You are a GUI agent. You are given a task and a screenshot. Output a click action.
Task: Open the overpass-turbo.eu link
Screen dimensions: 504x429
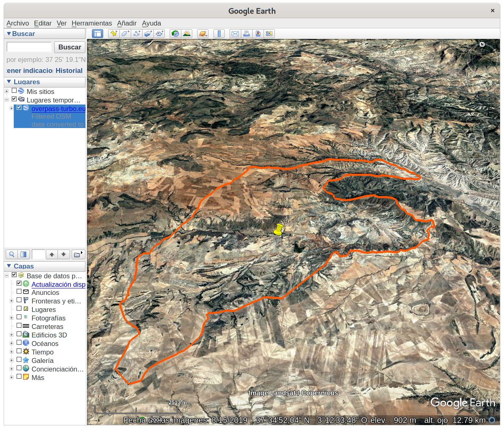(x=58, y=109)
